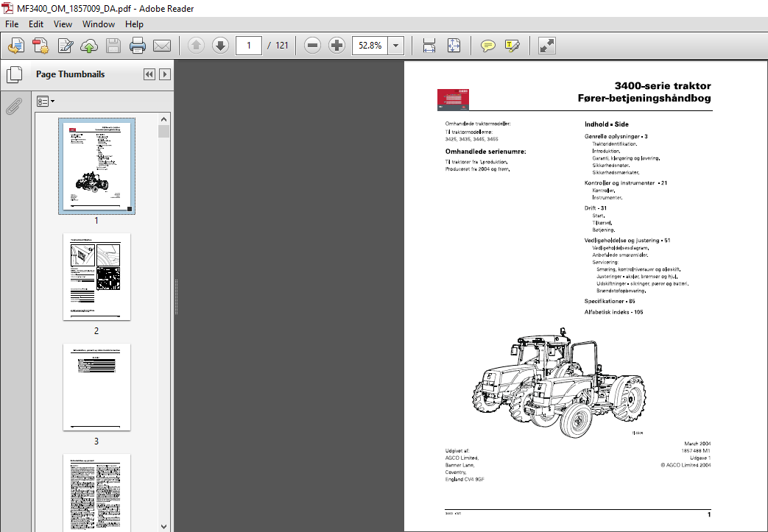
Task: Select page 2 thumbnail
Action: point(96,277)
